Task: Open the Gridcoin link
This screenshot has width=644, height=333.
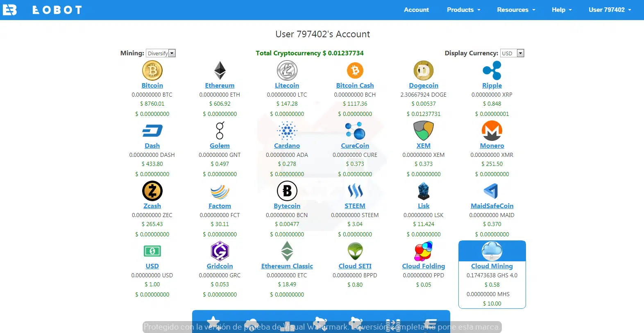Action: [x=220, y=266]
